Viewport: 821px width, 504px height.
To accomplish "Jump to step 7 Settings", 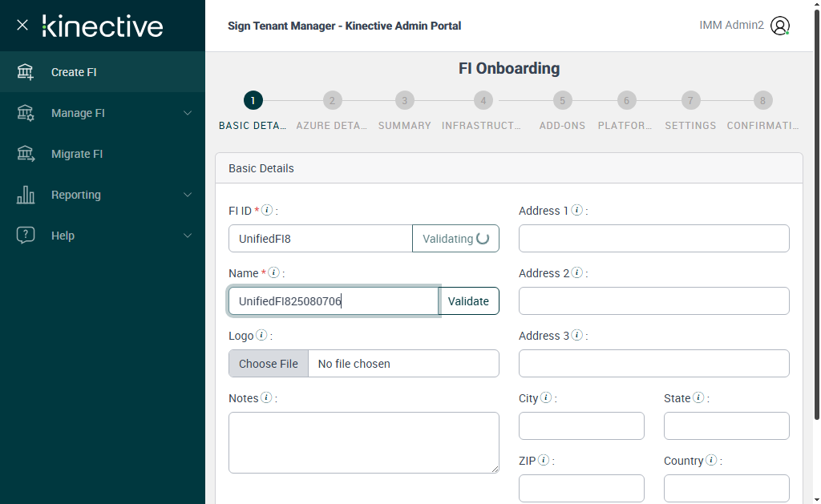I will [x=690, y=101].
